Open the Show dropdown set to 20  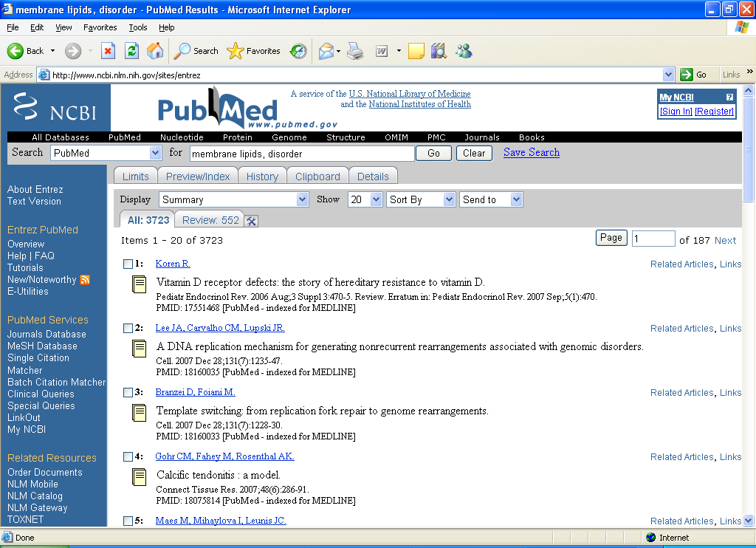[365, 199]
